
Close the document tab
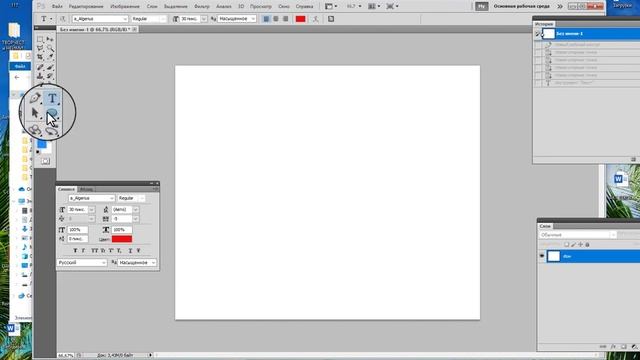[134, 29]
